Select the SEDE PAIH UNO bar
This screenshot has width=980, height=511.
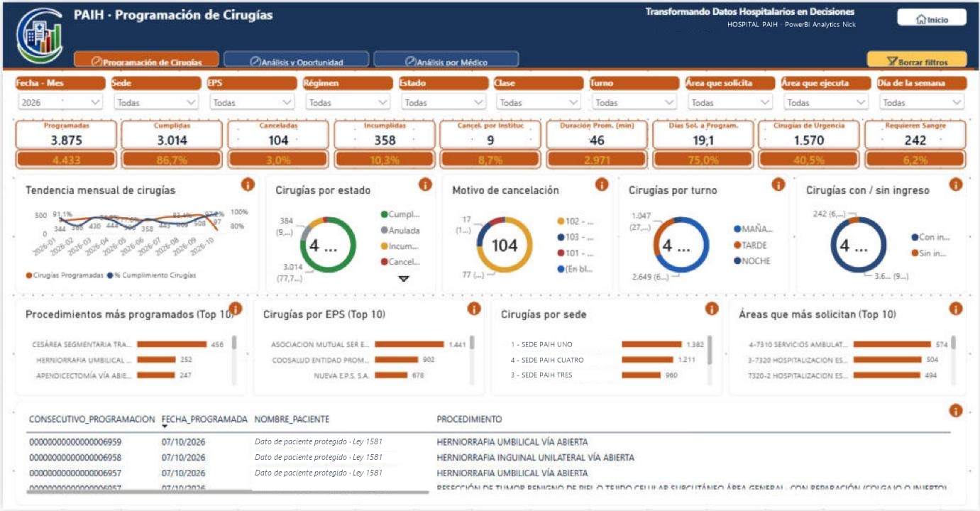click(651, 344)
